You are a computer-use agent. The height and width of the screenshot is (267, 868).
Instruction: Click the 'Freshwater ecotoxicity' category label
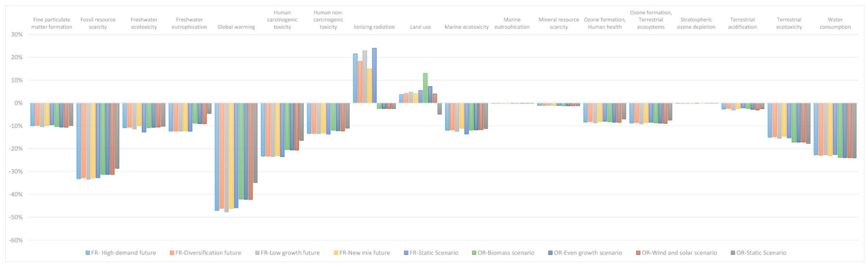tap(144, 23)
